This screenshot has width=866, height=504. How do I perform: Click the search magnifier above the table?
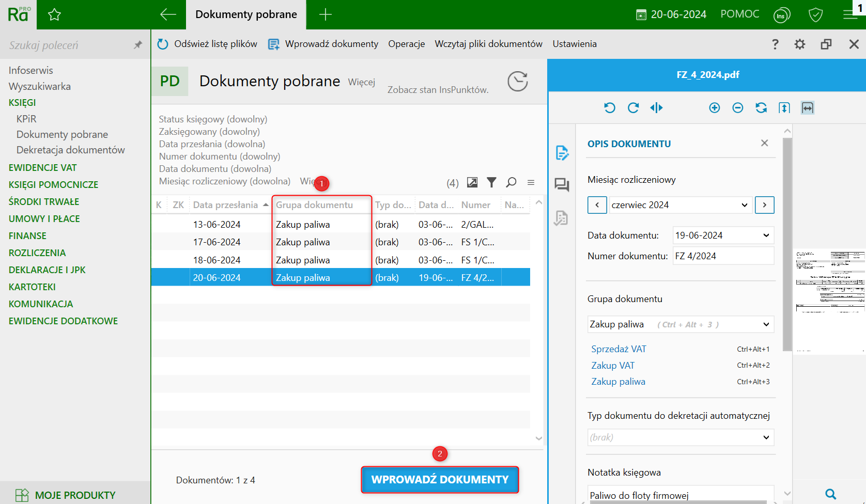[511, 182]
